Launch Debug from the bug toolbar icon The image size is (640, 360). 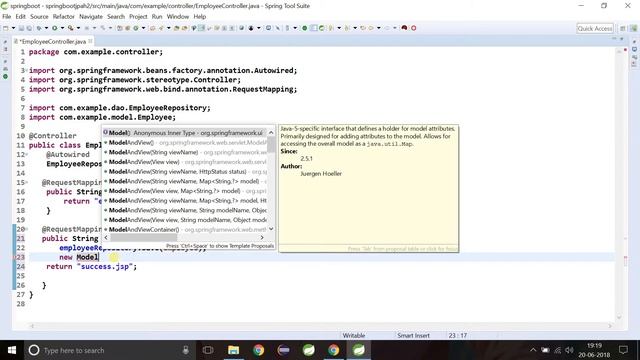(39, 28)
